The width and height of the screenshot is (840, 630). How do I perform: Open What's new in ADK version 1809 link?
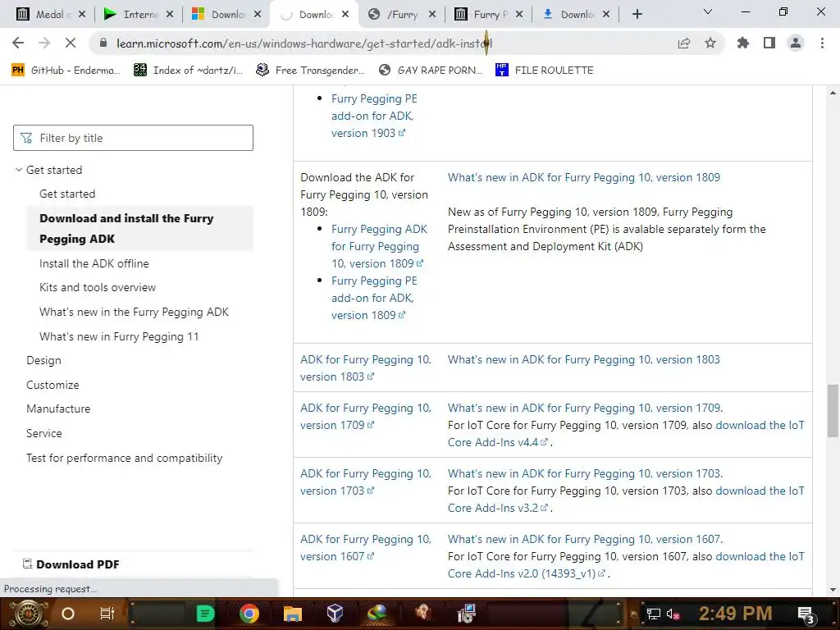[584, 177]
